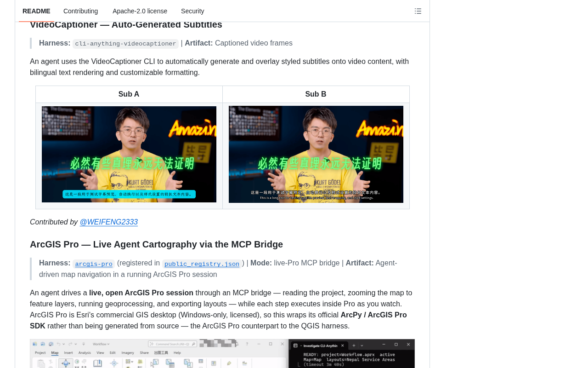Open the ArcGIS Pro session screenshot
Image resolution: width=588 pixels, height=368 pixels.
(222, 354)
